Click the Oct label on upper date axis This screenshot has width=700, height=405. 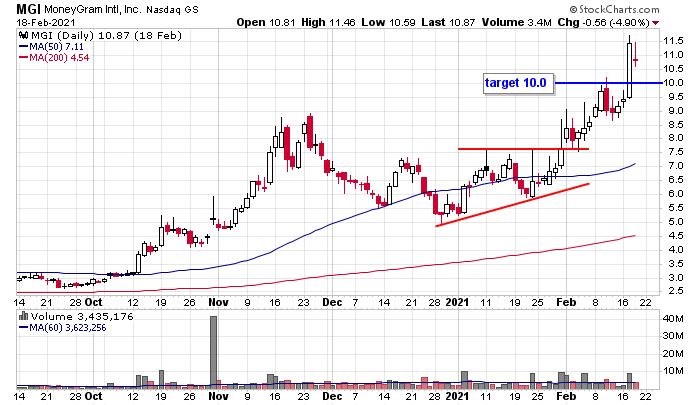point(93,302)
